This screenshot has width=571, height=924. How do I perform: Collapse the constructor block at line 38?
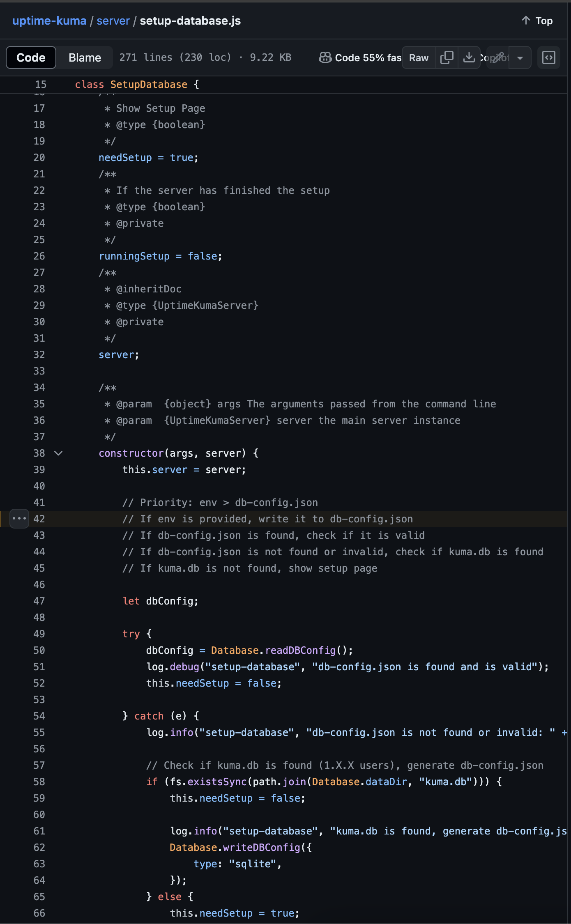click(x=58, y=453)
